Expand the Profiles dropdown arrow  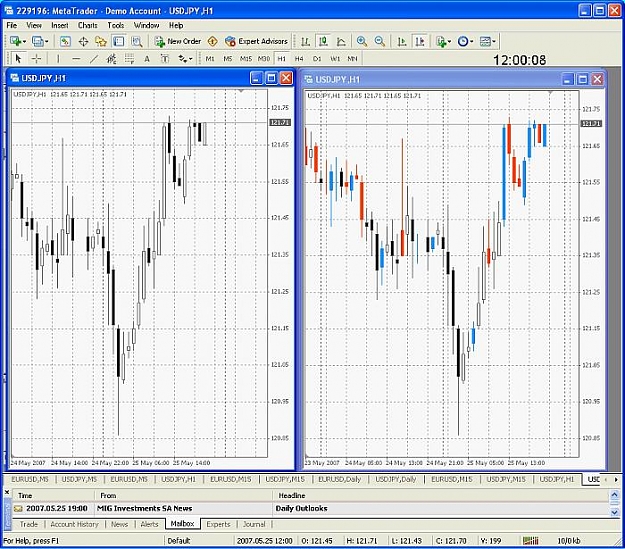coord(47,41)
